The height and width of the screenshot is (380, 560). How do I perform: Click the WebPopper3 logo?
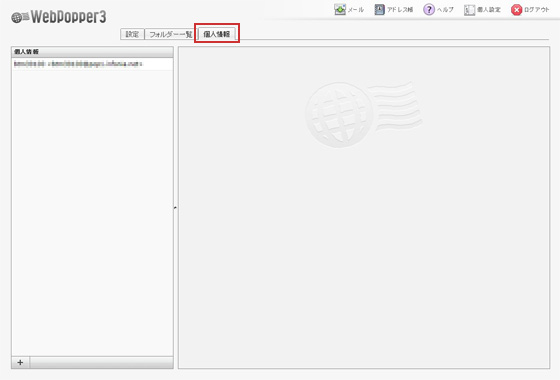point(59,17)
